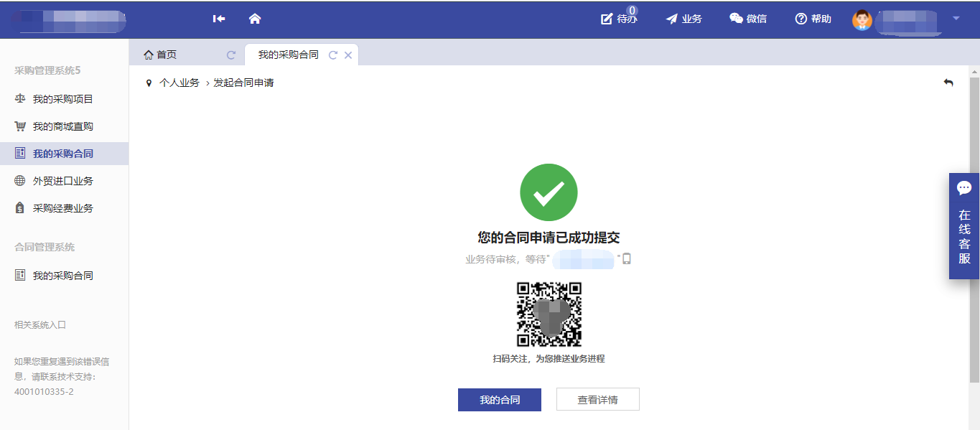Screen dimensions: 980x430
Task: Open the 帮助 help menu
Action: (x=813, y=19)
